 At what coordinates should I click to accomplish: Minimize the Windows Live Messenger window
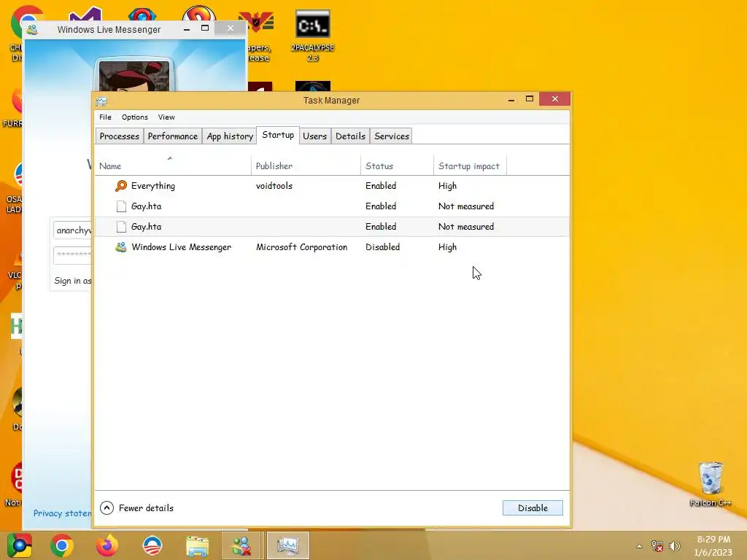[x=187, y=29]
